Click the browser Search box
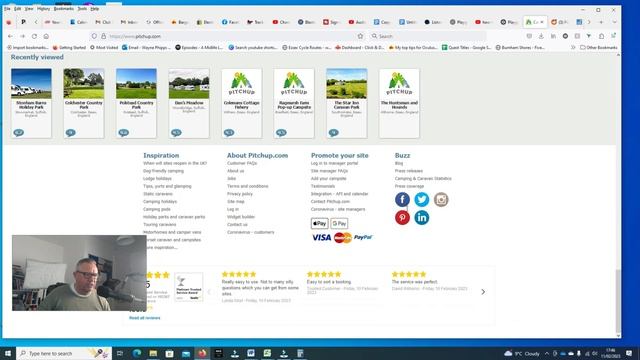This screenshot has width=640, height=360. (x=428, y=36)
